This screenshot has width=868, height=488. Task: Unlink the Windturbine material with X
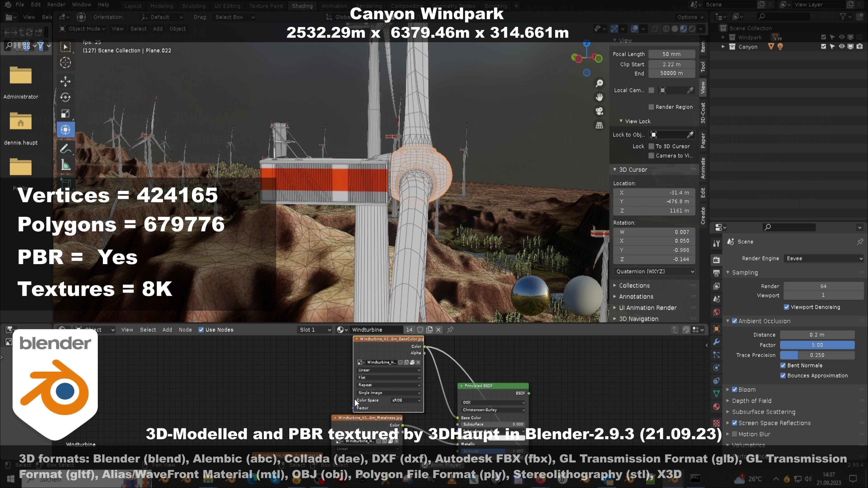click(438, 330)
